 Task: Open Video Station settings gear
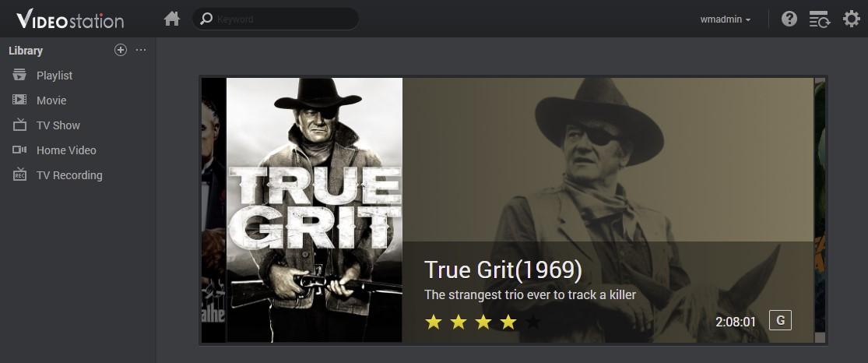[851, 19]
